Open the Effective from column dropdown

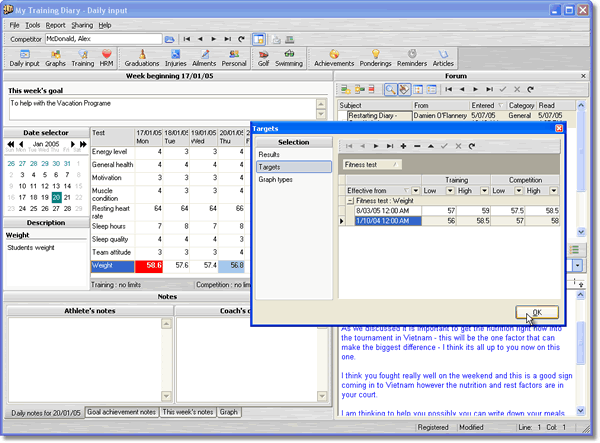[416, 191]
